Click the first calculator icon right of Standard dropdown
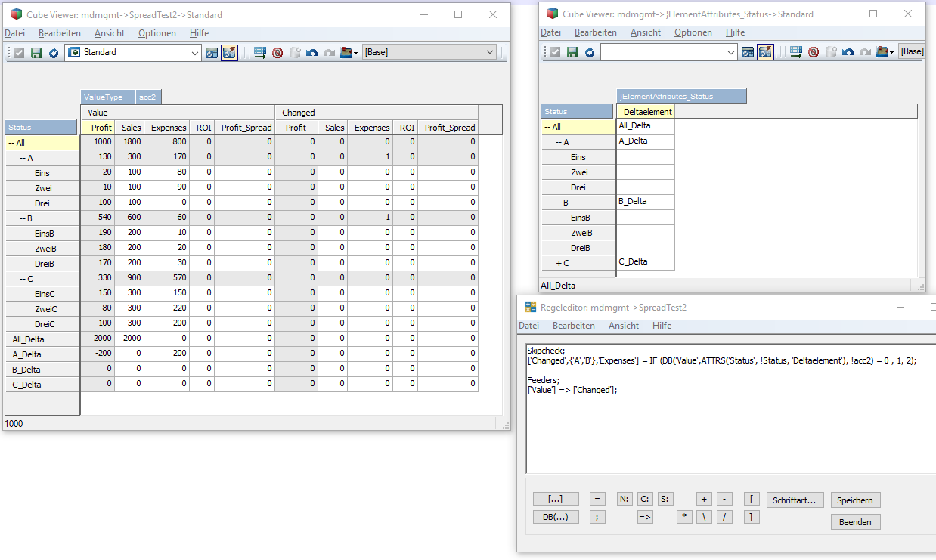 (x=212, y=53)
